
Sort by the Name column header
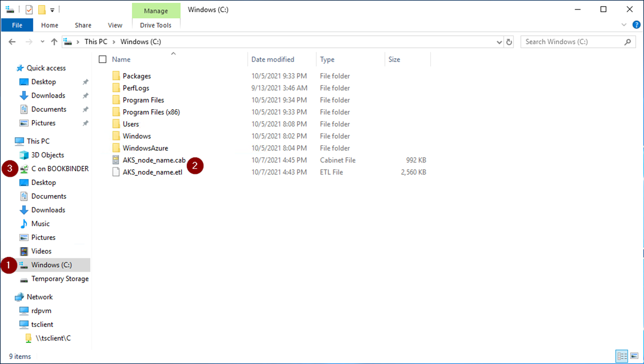click(x=121, y=59)
